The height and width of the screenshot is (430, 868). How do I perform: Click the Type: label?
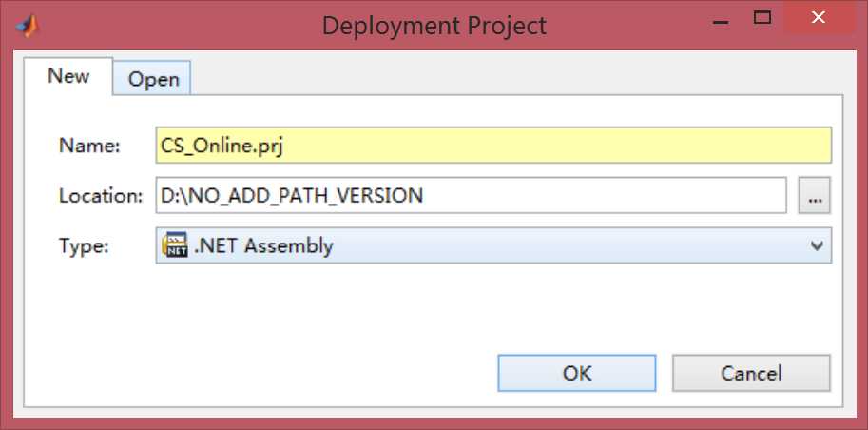tap(85, 246)
